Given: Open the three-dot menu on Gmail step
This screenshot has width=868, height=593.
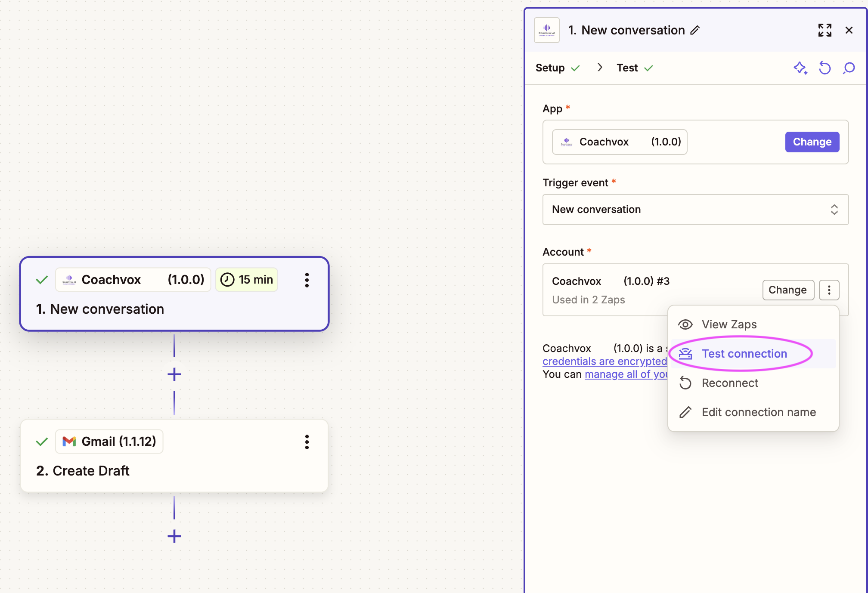Looking at the screenshot, I should pyautogui.click(x=307, y=442).
